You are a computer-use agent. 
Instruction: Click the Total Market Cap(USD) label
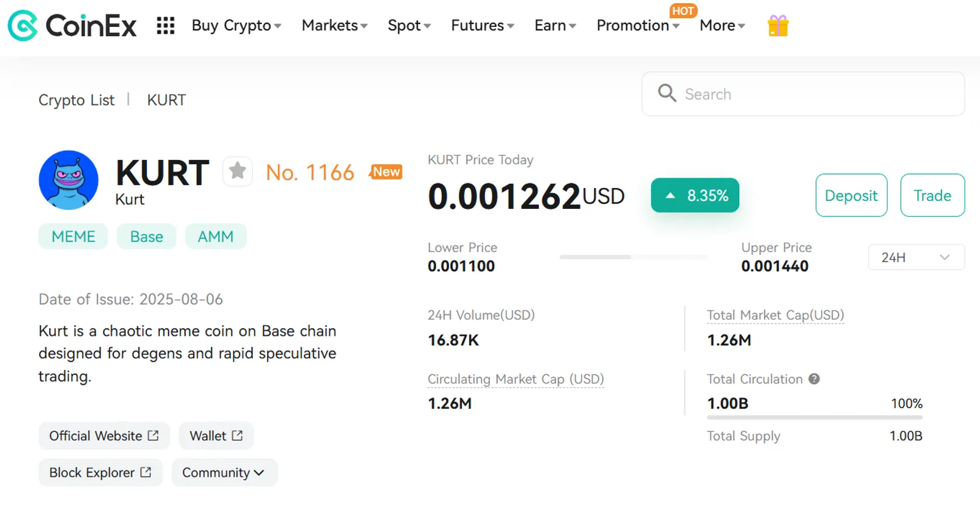(775, 315)
